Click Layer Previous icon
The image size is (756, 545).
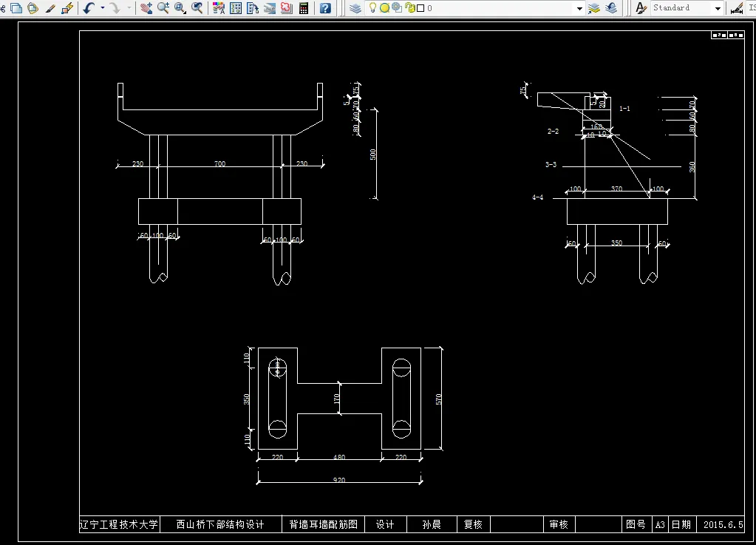coord(611,7)
